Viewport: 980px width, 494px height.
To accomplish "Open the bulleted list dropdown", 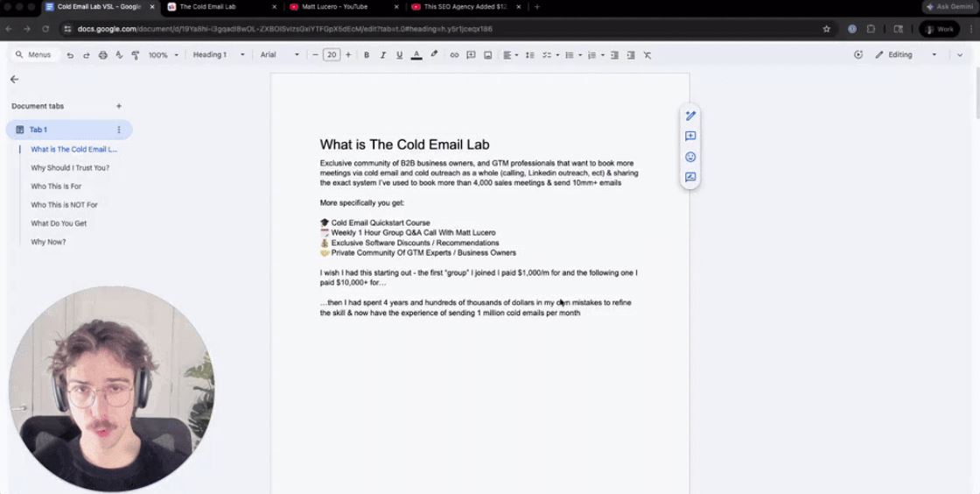I will (x=573, y=55).
